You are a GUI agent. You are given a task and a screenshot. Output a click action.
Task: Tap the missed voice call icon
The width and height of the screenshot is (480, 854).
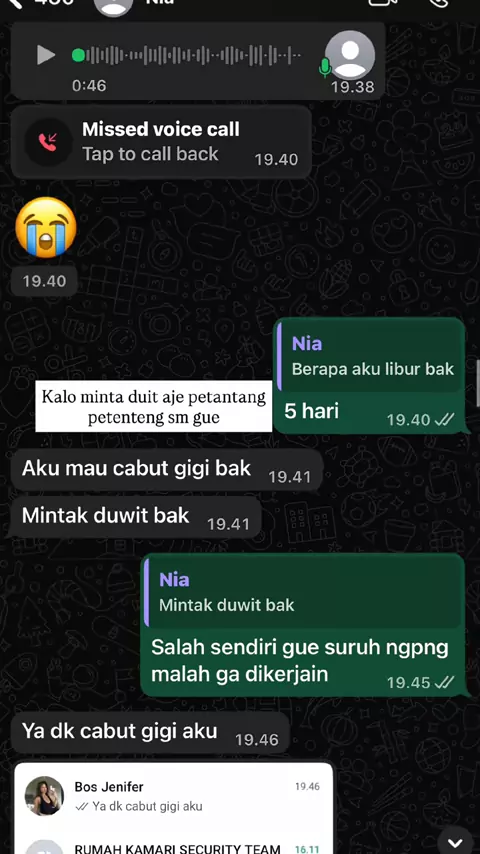[48, 143]
